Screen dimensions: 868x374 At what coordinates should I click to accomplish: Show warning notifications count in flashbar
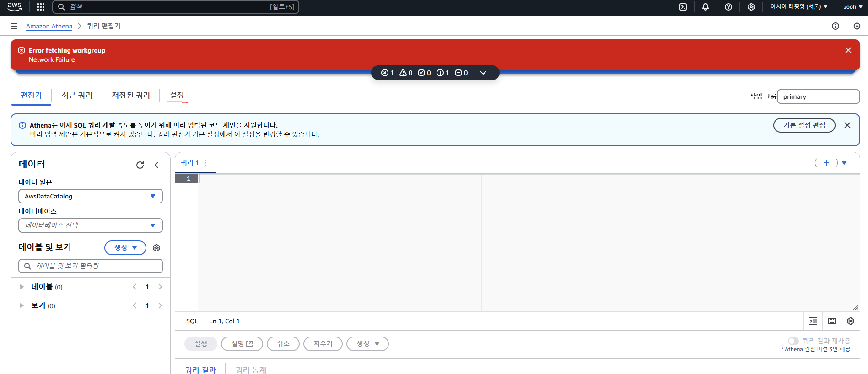click(406, 73)
